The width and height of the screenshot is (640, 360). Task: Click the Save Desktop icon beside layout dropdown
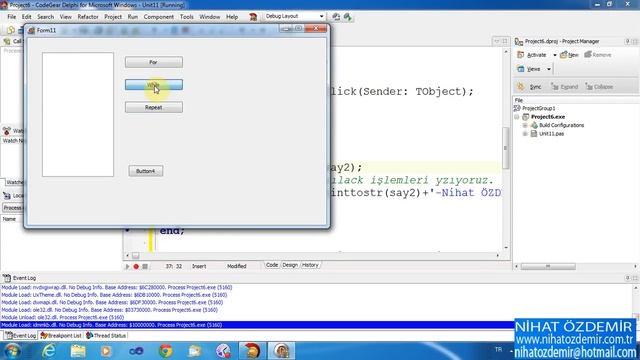tap(336, 17)
